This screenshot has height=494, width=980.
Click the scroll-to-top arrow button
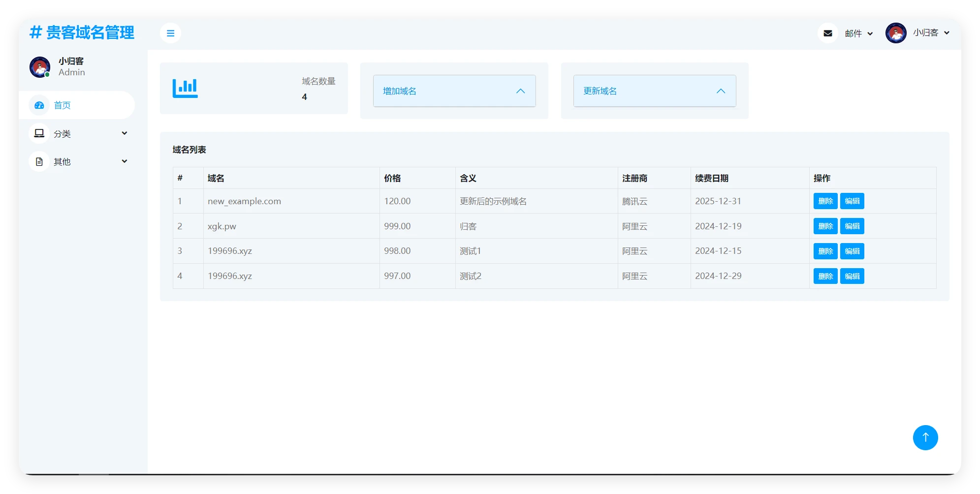coord(925,437)
